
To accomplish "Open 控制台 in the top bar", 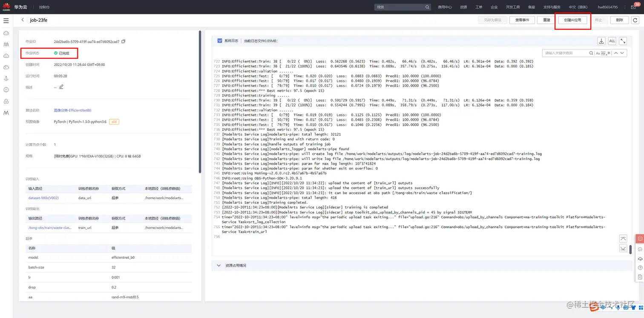I will 44,7.
